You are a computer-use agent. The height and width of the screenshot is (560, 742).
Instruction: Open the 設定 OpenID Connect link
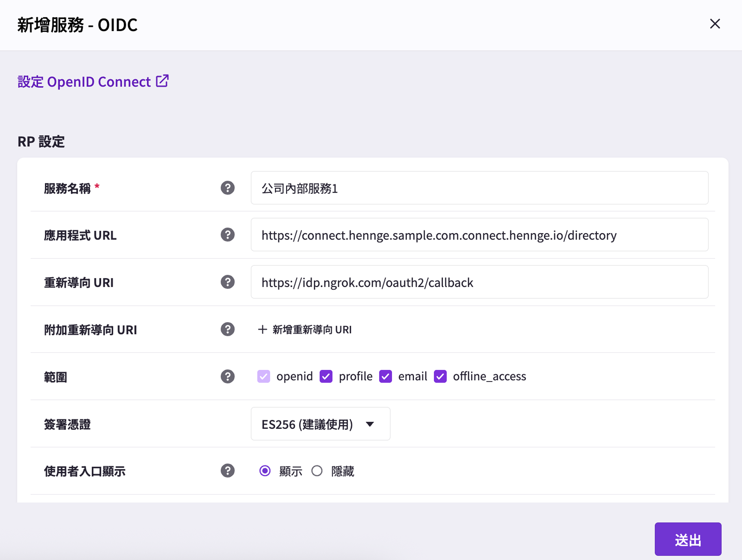click(x=93, y=82)
